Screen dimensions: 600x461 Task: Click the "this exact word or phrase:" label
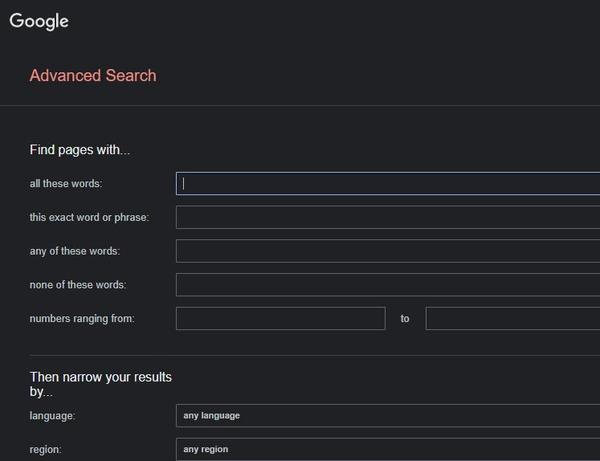point(88,218)
